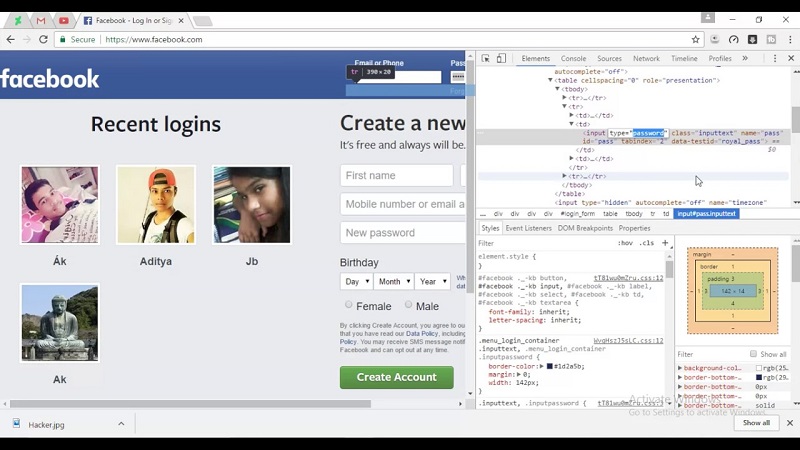Open the Chrome three-dot menu

point(790,39)
